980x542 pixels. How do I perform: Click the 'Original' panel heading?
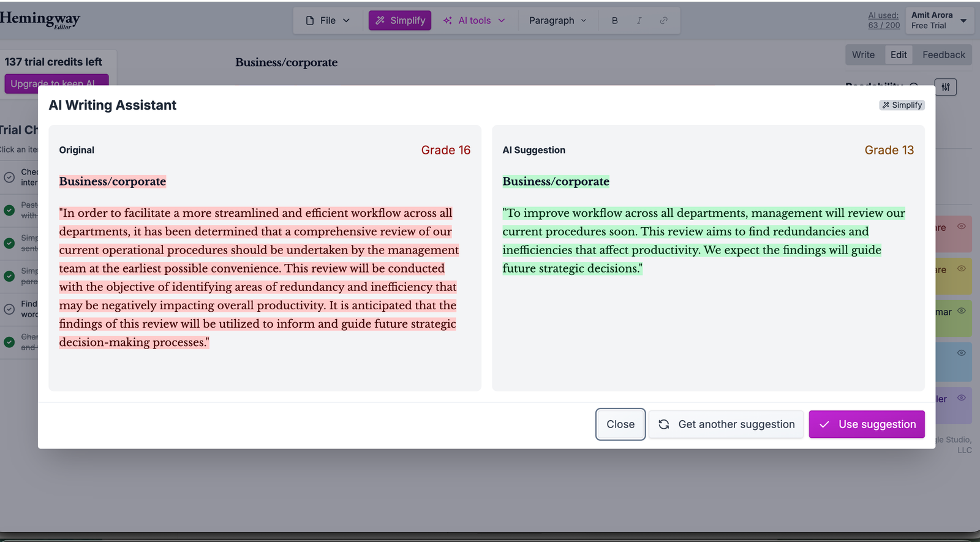pos(77,150)
